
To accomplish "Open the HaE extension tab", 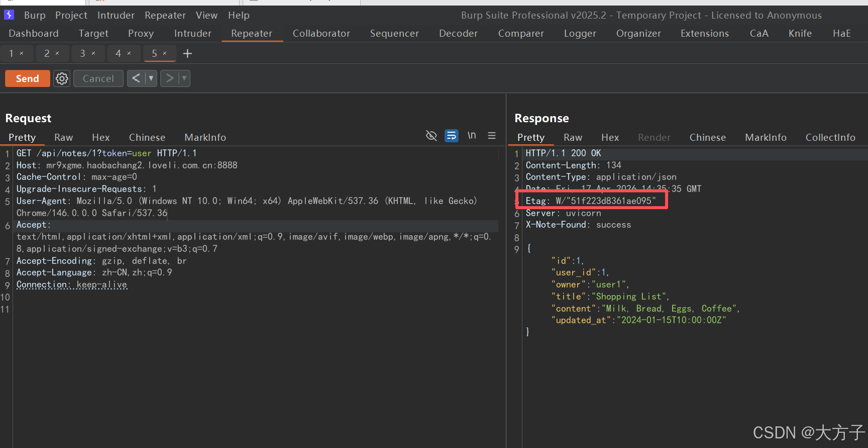I will click(842, 33).
